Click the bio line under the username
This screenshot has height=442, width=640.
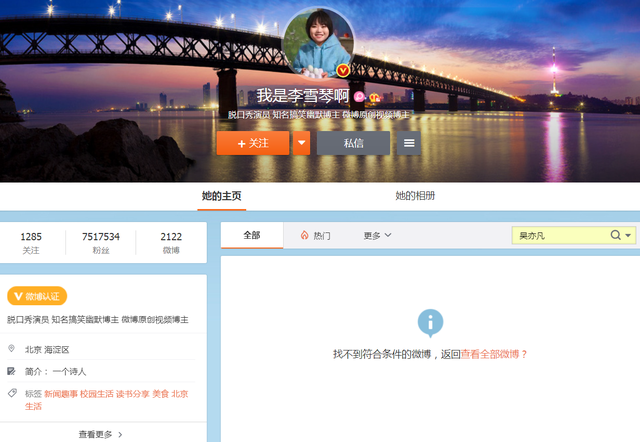[318, 115]
